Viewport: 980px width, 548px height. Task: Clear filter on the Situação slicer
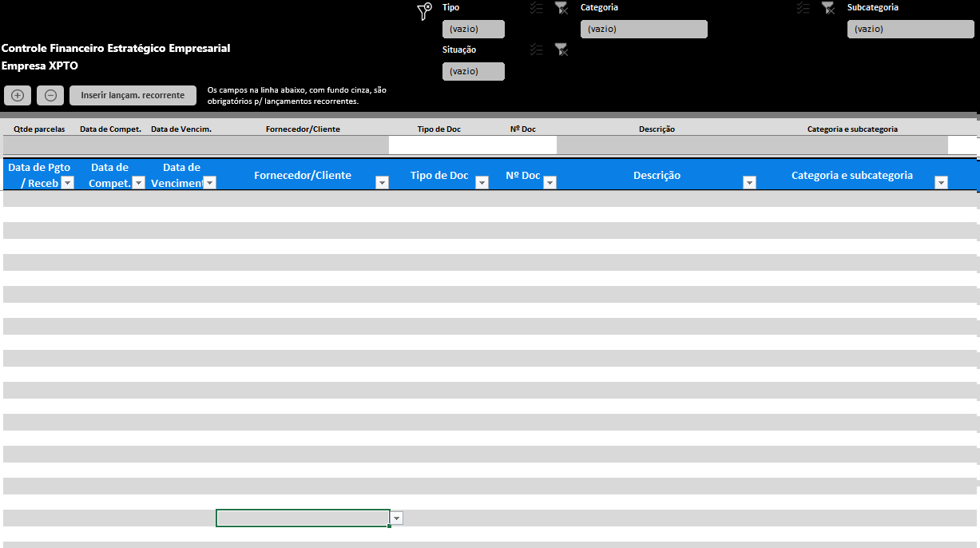coord(561,50)
